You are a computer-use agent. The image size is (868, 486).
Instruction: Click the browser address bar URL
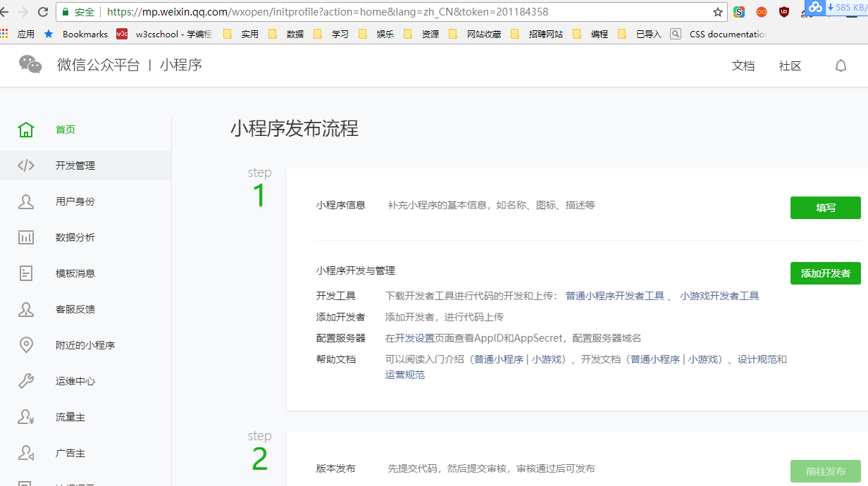pyautogui.click(x=328, y=12)
